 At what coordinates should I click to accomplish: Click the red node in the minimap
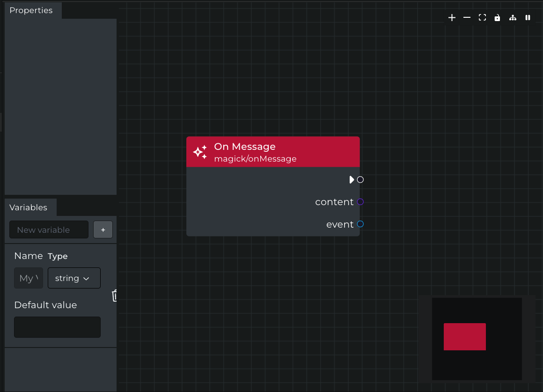point(464,336)
